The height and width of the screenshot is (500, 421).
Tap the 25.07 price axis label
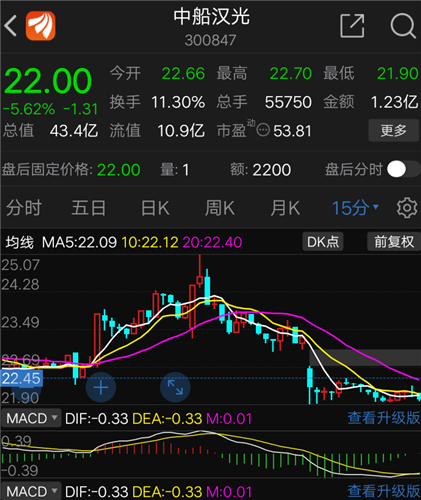tap(20, 265)
